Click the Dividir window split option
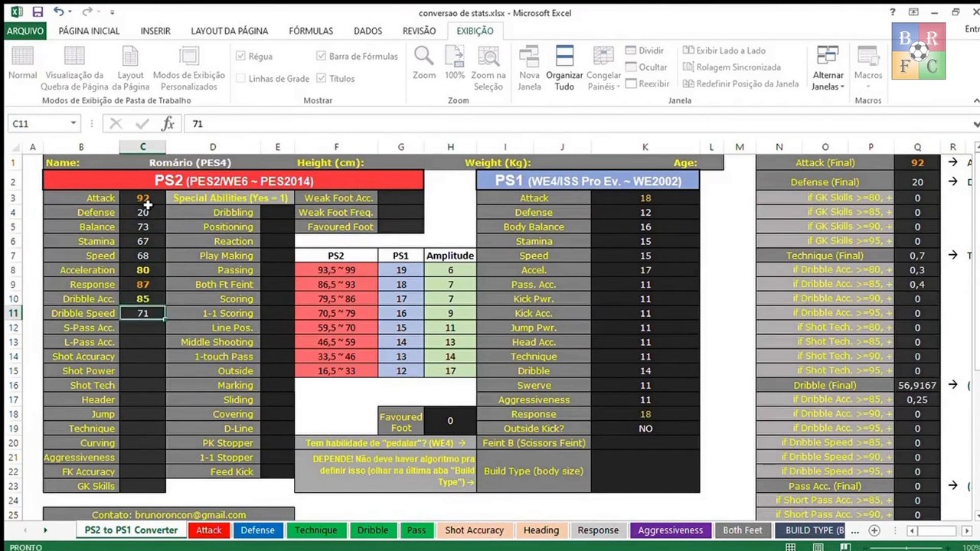Screen dimensions: 980x551 (x=645, y=51)
